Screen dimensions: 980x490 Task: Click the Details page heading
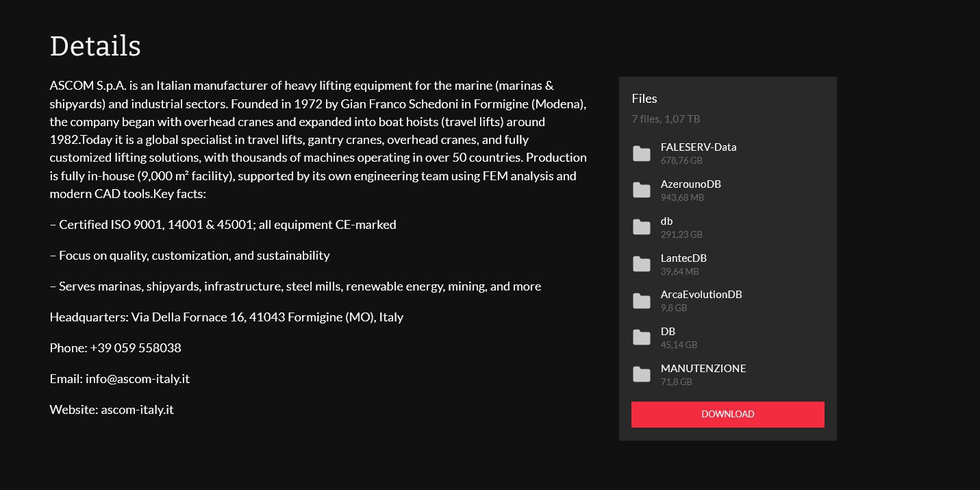pos(95,46)
